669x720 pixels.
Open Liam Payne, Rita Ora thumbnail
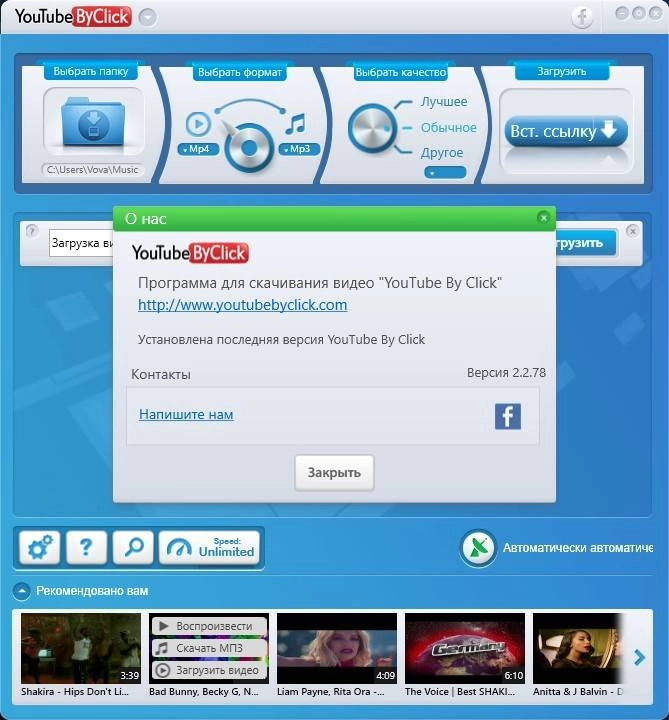pos(337,648)
